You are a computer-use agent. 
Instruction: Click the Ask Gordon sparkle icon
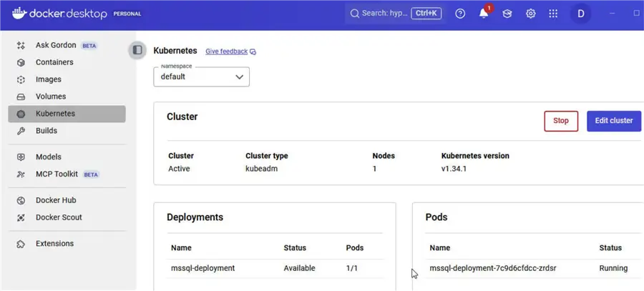(x=21, y=45)
